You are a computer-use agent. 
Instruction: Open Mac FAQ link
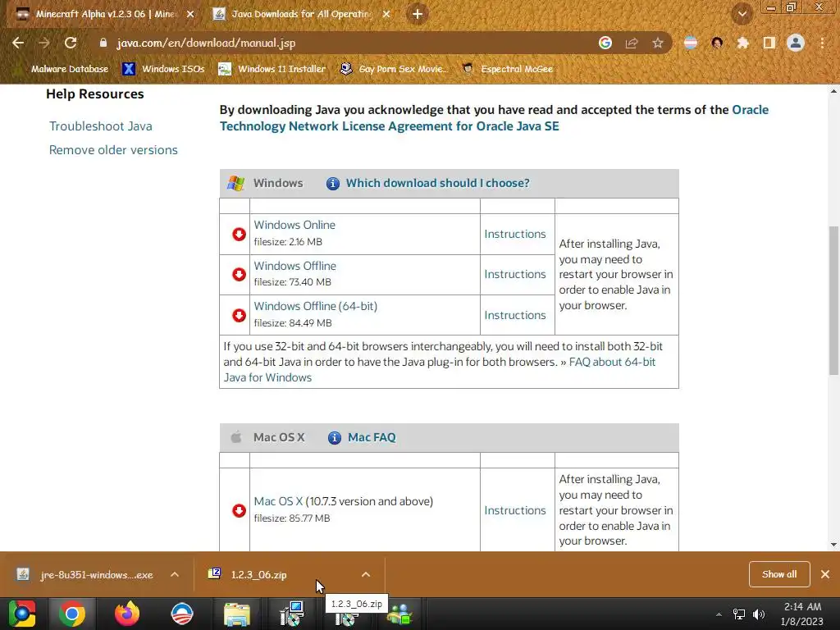372,438
